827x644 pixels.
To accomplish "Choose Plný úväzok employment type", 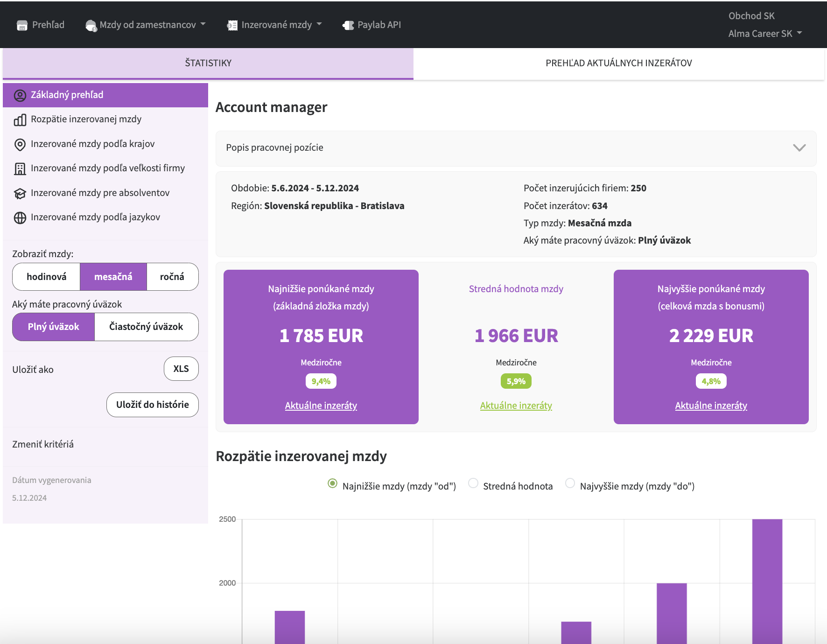I will click(x=54, y=327).
